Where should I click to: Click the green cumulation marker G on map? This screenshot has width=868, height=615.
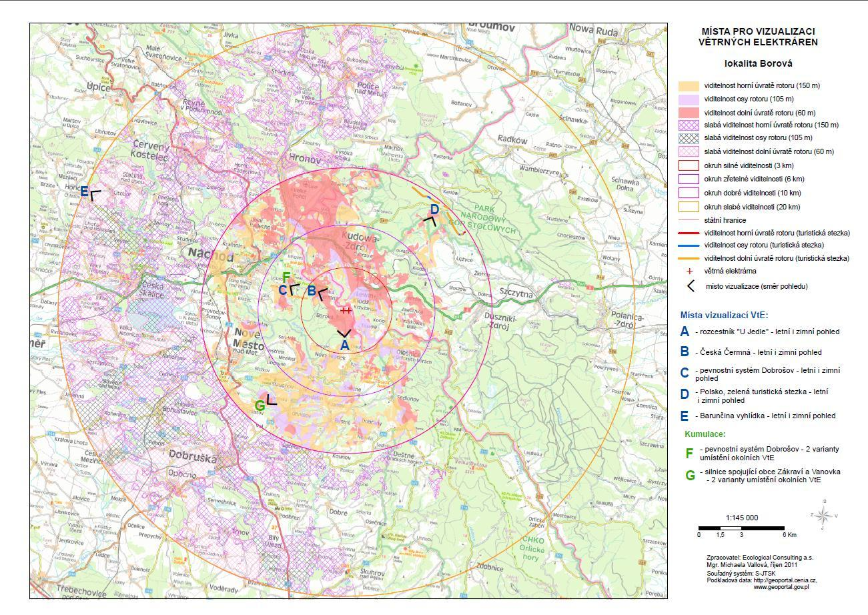click(260, 406)
